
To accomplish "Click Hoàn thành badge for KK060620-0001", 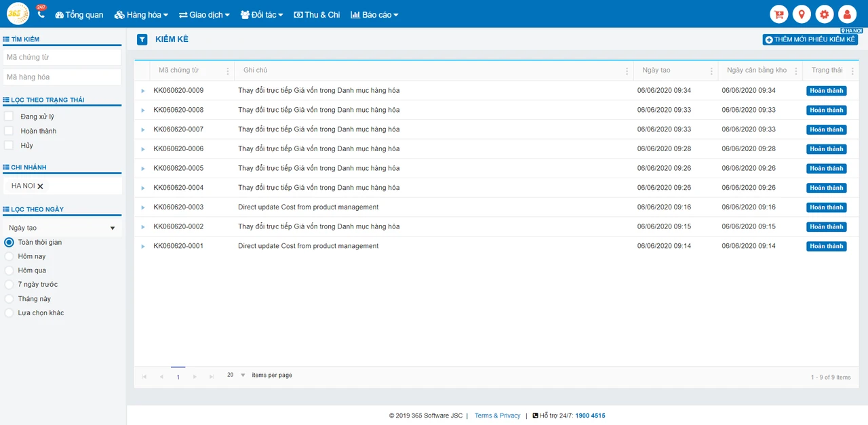I will coord(826,246).
